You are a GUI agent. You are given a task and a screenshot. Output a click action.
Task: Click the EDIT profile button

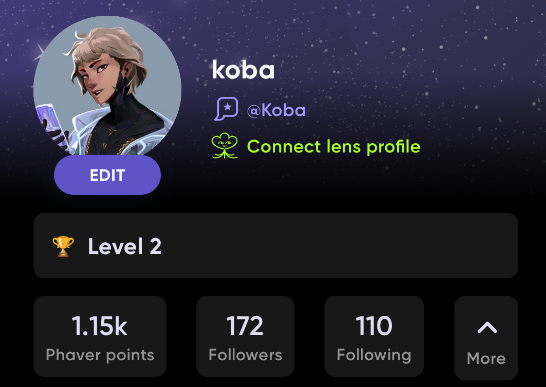pyautogui.click(x=107, y=175)
